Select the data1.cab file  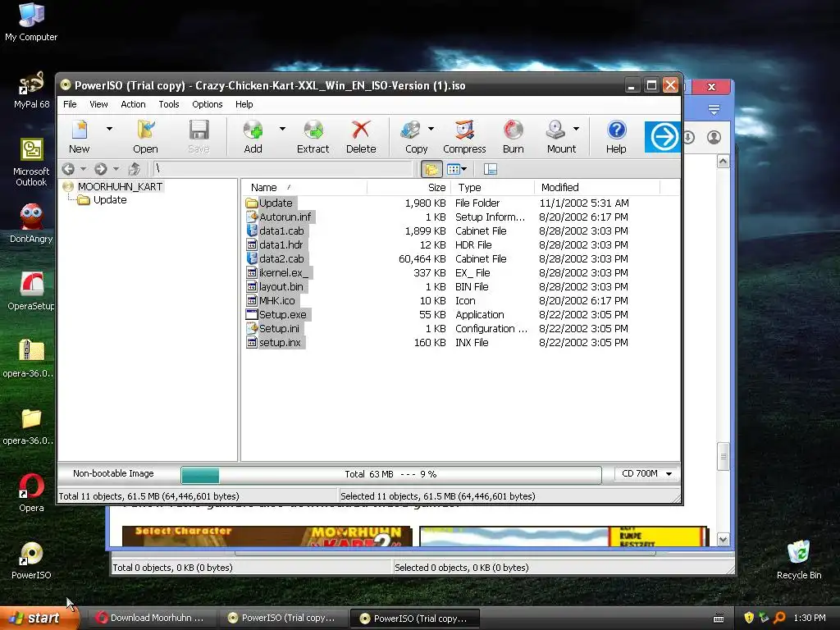281,231
